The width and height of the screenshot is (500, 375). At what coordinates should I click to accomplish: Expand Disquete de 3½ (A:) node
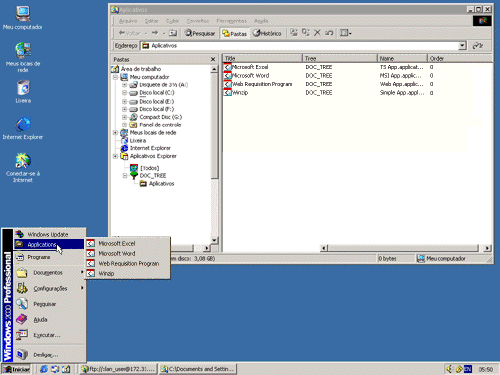125,85
